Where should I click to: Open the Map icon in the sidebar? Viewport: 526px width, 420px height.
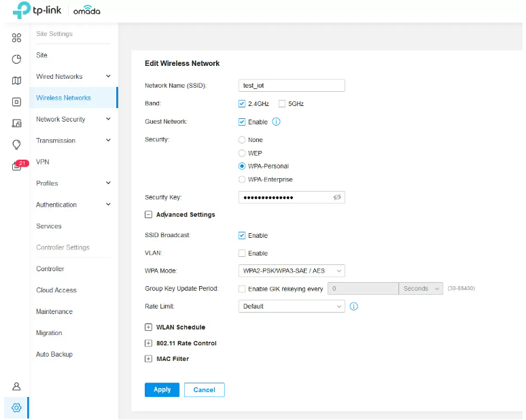(x=17, y=81)
